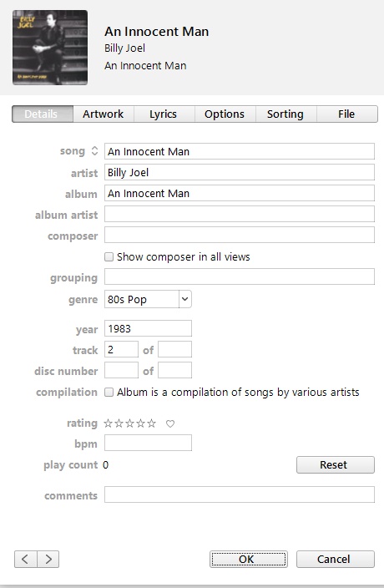Click the Billy Joel album artwork thumbnail
Image resolution: width=384 pixels, height=588 pixels.
coord(50,48)
